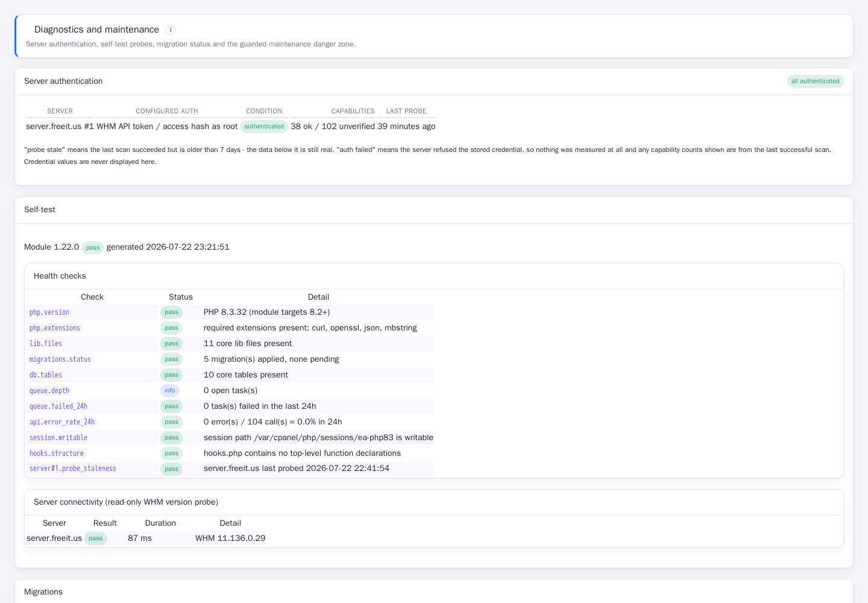Click the server#1.probe_staleness check name
This screenshot has height=603, width=868.
coord(73,469)
